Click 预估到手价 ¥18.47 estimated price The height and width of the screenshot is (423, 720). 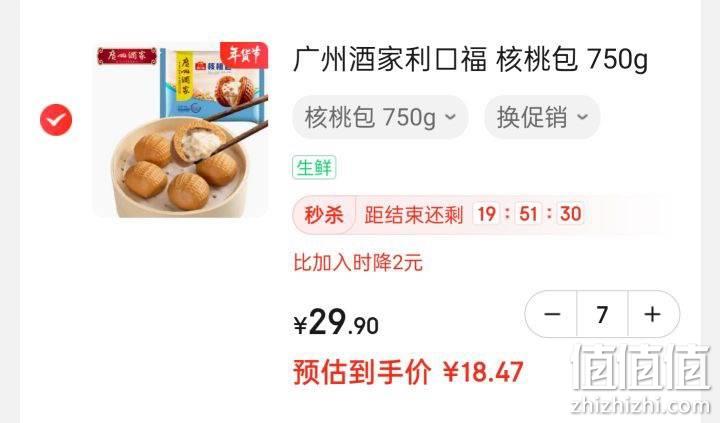408,372
